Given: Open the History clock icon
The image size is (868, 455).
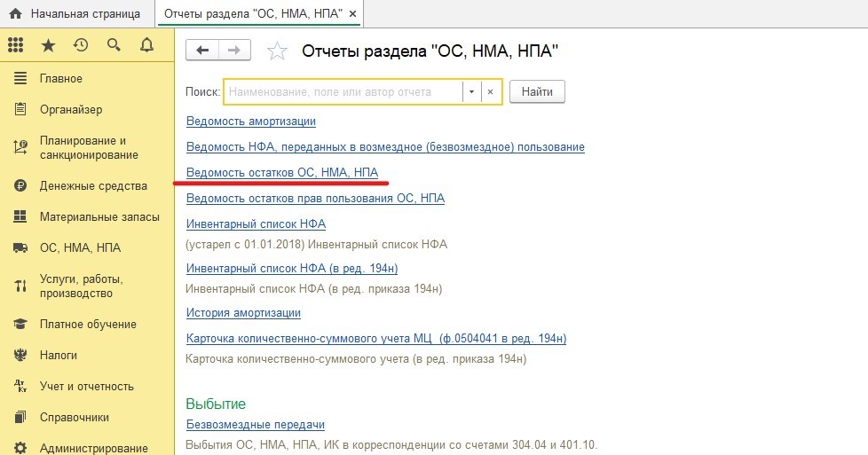Looking at the screenshot, I should pos(81,45).
